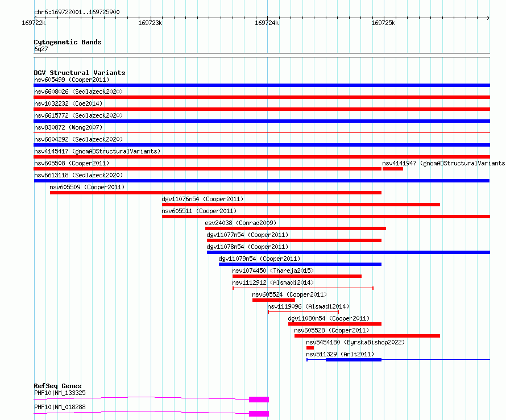
Task: Click nsv4145417 gnomADStructuralVariants label
Action: [x=97, y=151]
